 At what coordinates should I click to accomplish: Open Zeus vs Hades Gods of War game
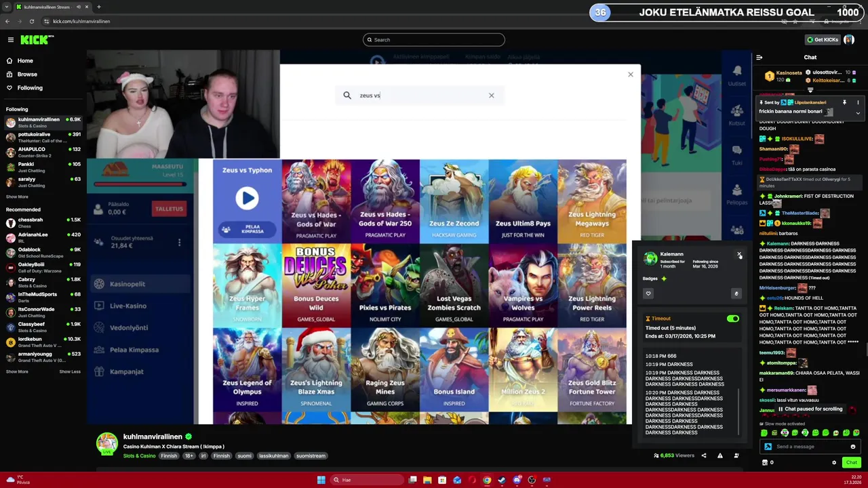pos(316,201)
